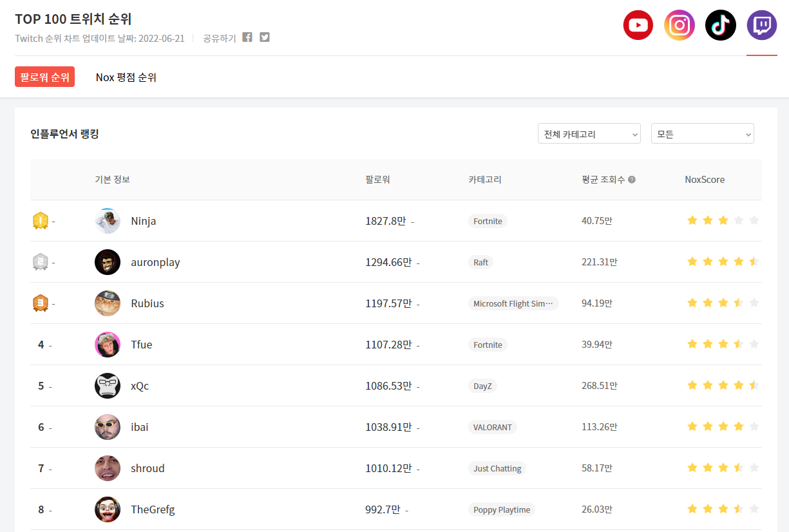Click the 인플루언서 랭킹 heading

coord(64,134)
